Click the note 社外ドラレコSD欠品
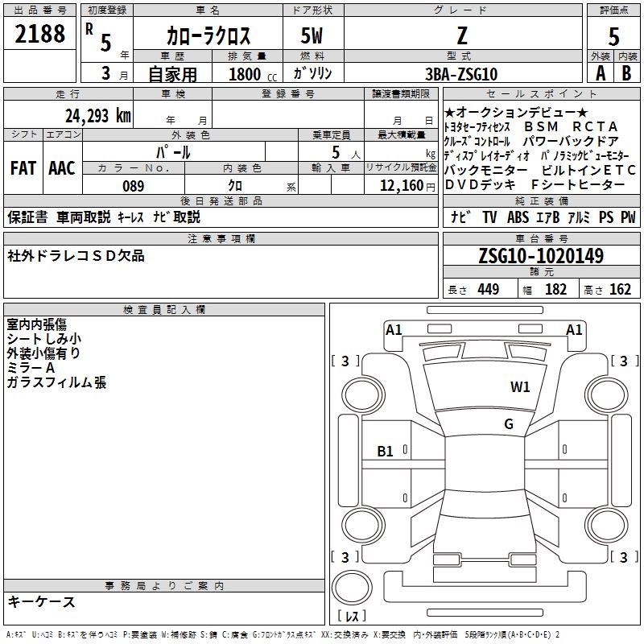Image resolution: width=644 pixels, height=644 pixels. tap(76, 256)
